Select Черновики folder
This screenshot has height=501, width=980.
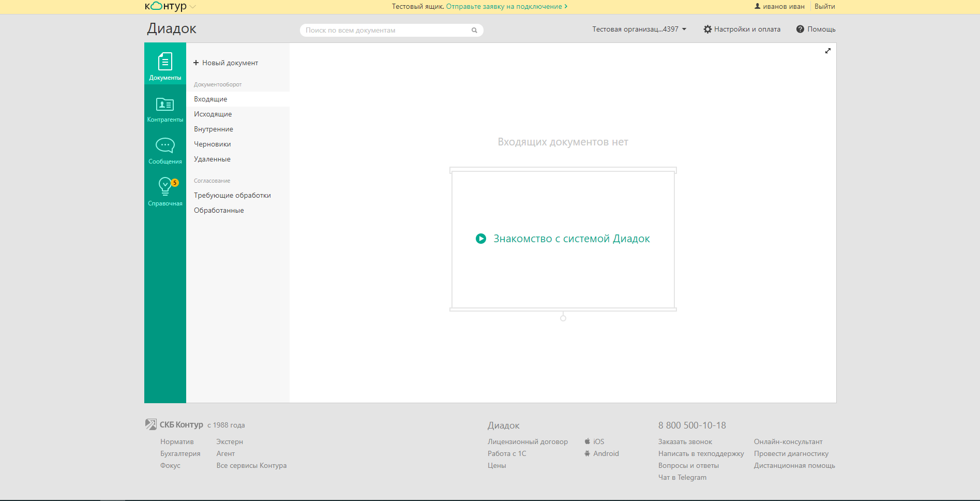pyautogui.click(x=238, y=144)
